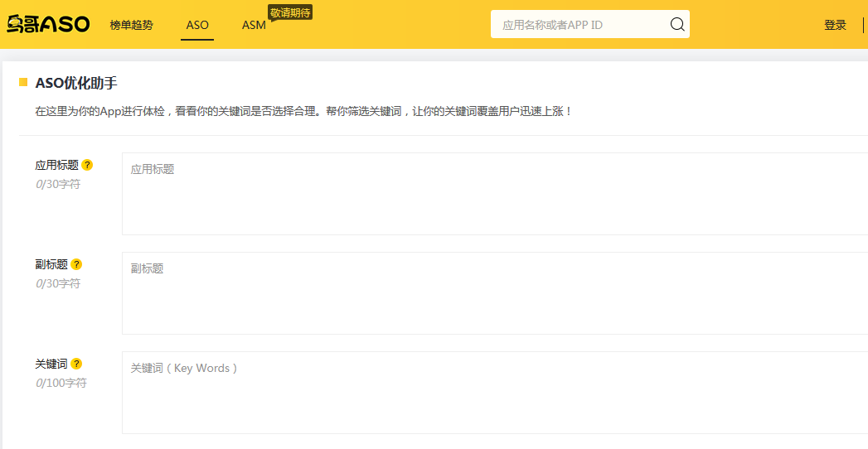This screenshot has height=449, width=868.
Task: Click the 0/100字符 character counter
Action: point(61,383)
